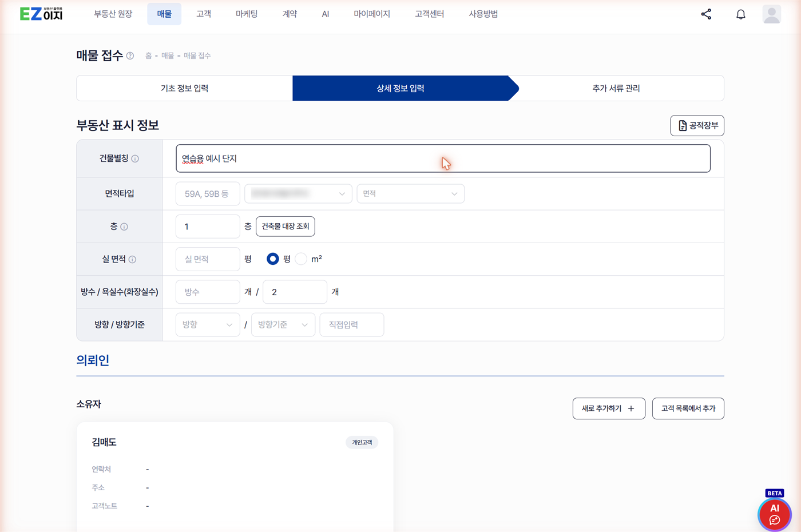Focus the 건물별칭 text field

click(x=443, y=158)
